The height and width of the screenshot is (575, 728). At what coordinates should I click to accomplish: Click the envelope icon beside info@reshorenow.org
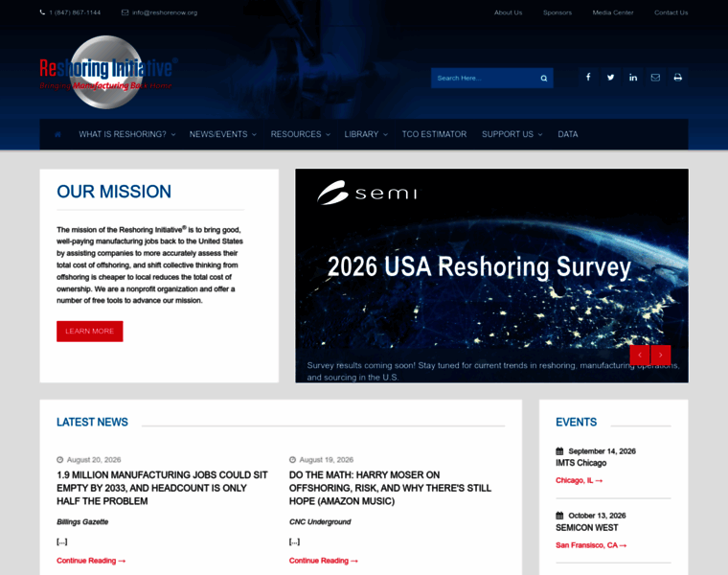125,12
